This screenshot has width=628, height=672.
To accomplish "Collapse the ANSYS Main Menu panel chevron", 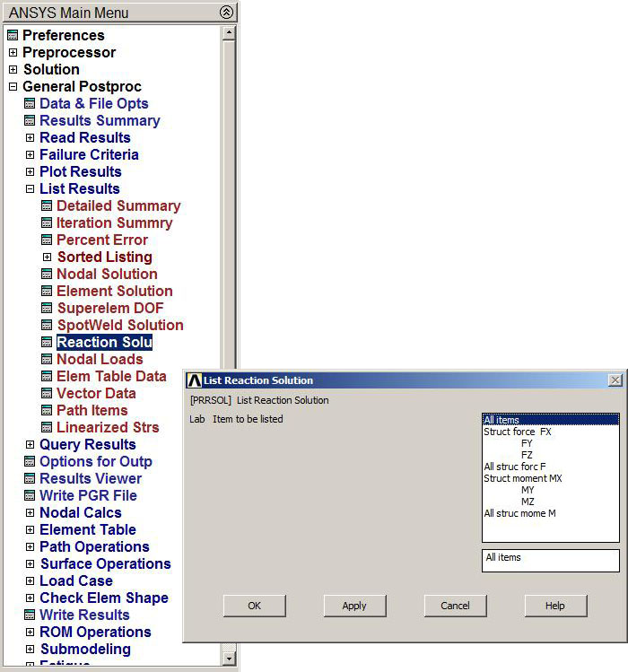I will coord(226,13).
